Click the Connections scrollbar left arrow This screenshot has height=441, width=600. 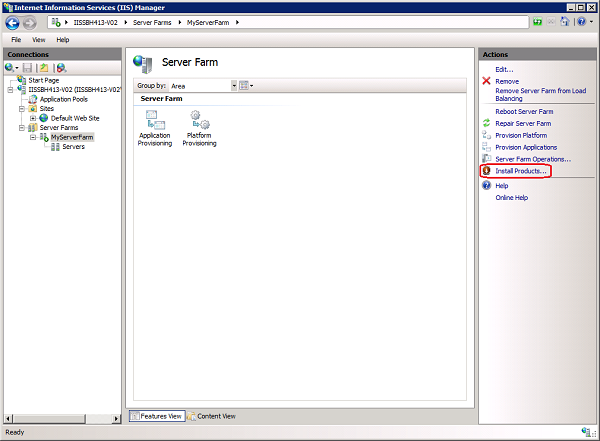tap(8, 418)
